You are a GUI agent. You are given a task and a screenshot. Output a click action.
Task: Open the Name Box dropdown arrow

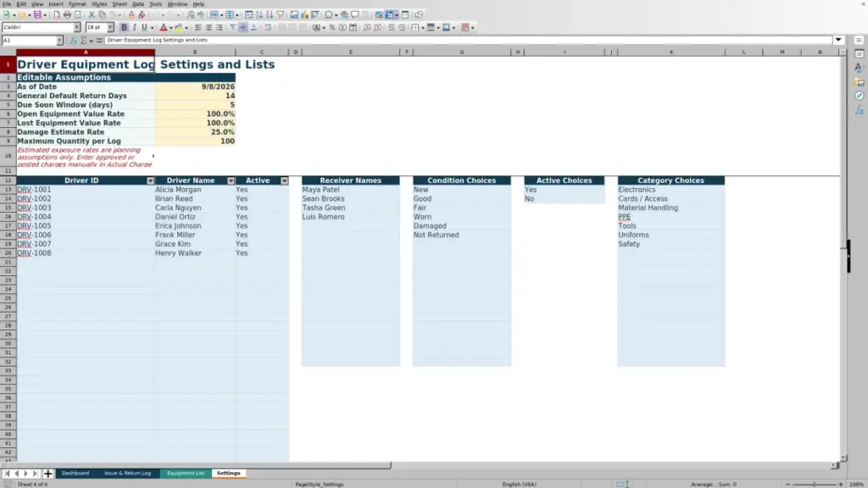[59, 41]
